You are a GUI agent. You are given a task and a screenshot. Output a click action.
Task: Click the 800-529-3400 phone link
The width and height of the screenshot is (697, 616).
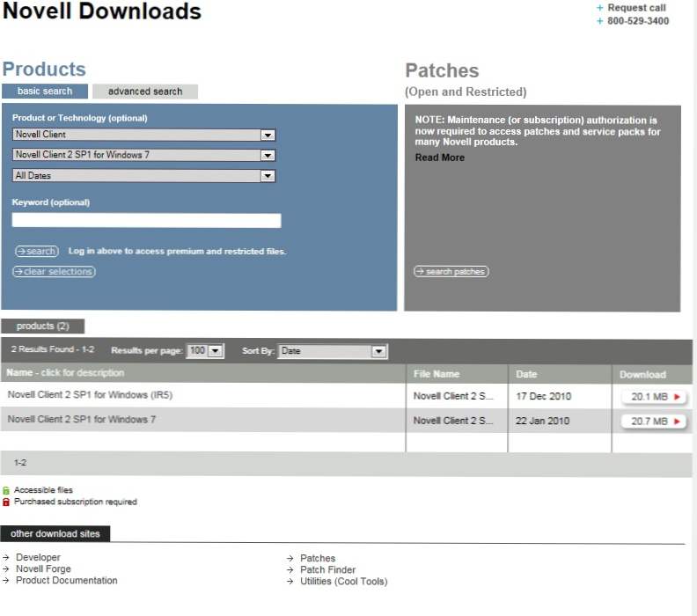638,21
